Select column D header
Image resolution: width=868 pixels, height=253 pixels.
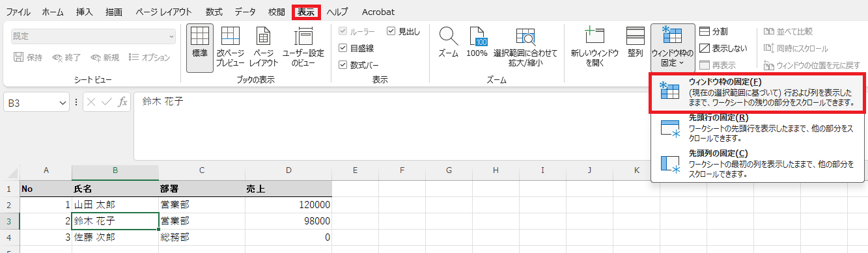click(x=288, y=172)
